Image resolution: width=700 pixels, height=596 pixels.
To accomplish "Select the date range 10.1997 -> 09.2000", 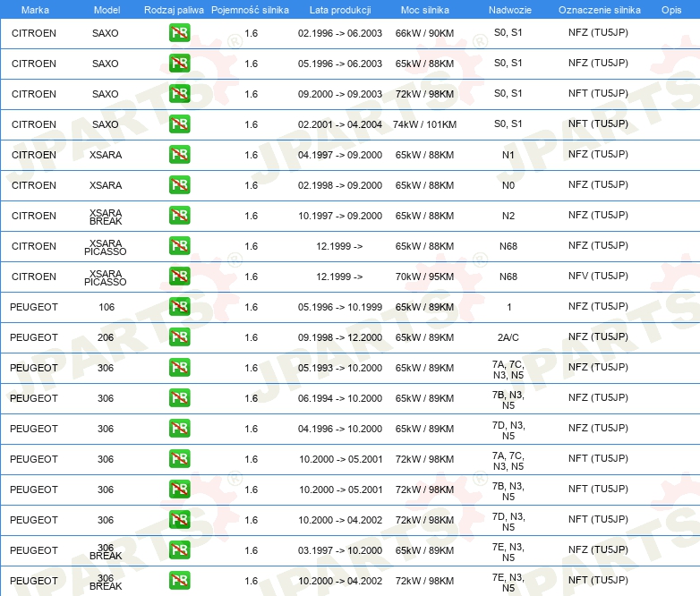I will coord(340,216).
